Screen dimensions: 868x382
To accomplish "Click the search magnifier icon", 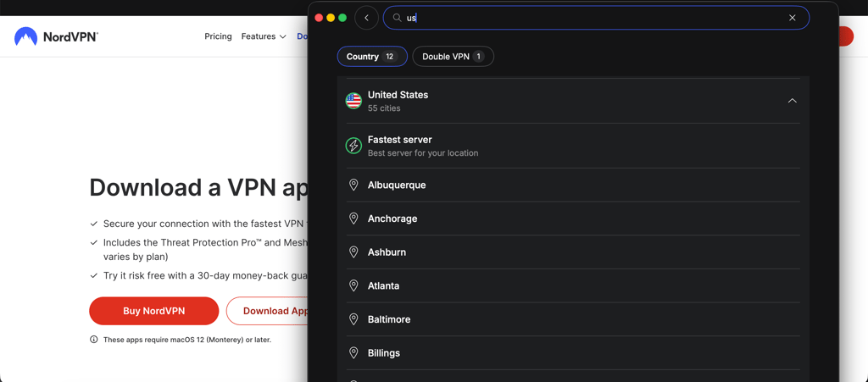I will tap(397, 18).
